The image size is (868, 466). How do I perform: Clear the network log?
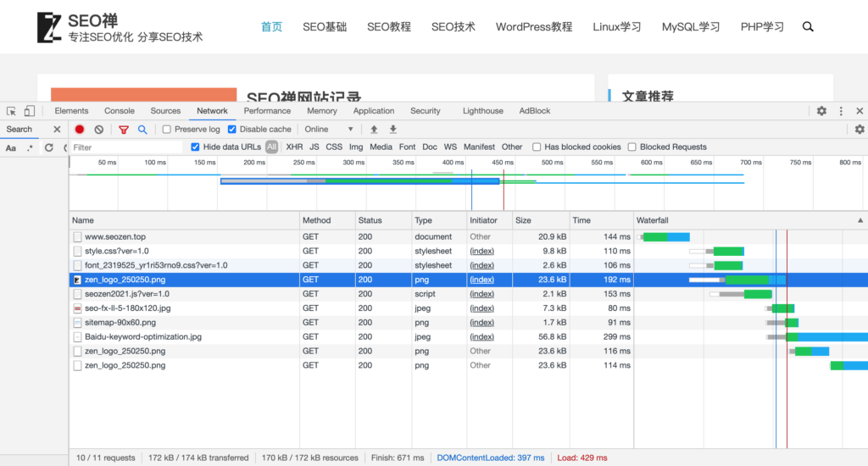98,129
